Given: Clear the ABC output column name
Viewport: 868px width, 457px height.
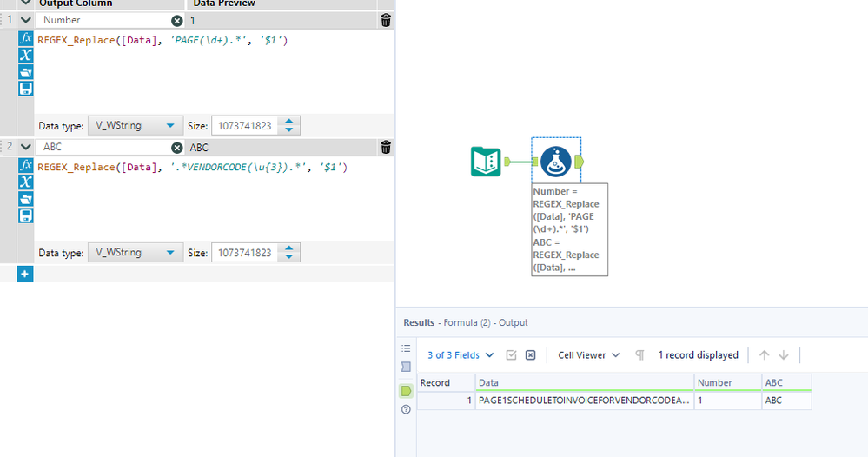Looking at the screenshot, I should [x=176, y=148].
